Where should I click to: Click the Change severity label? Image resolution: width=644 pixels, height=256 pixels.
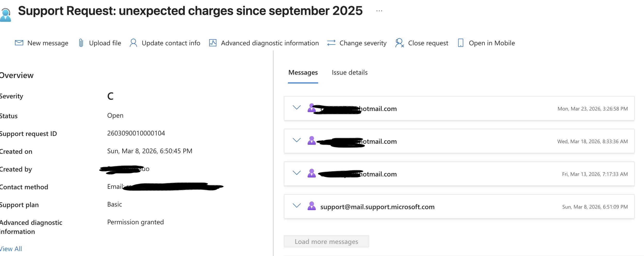(363, 43)
